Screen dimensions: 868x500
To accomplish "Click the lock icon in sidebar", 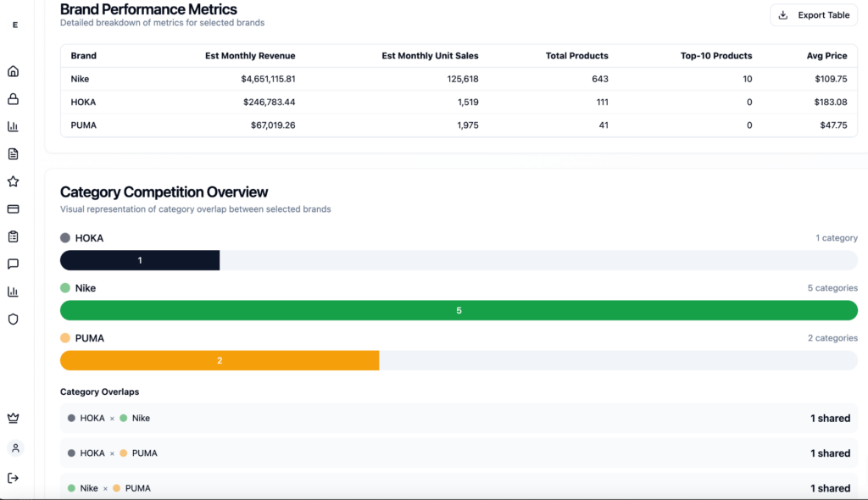I will (x=13, y=99).
